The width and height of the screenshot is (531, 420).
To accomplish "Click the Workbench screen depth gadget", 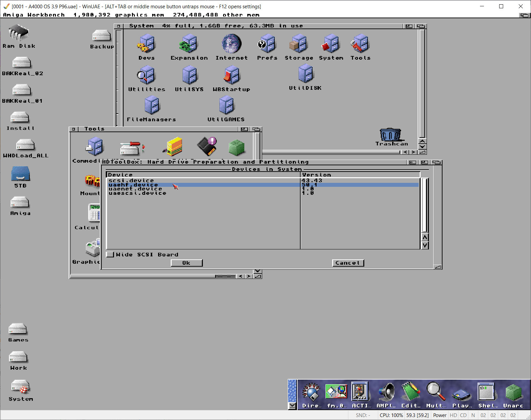I will 524,15.
